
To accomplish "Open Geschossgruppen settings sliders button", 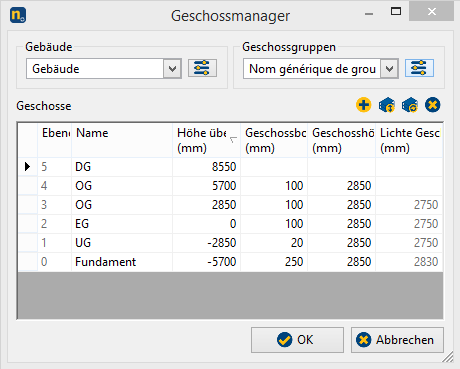I will (x=419, y=68).
